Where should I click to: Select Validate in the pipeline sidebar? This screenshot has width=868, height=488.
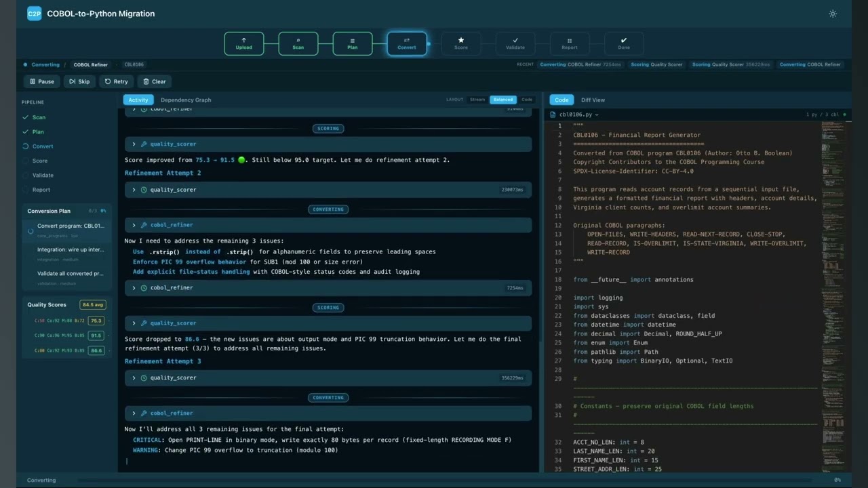43,176
